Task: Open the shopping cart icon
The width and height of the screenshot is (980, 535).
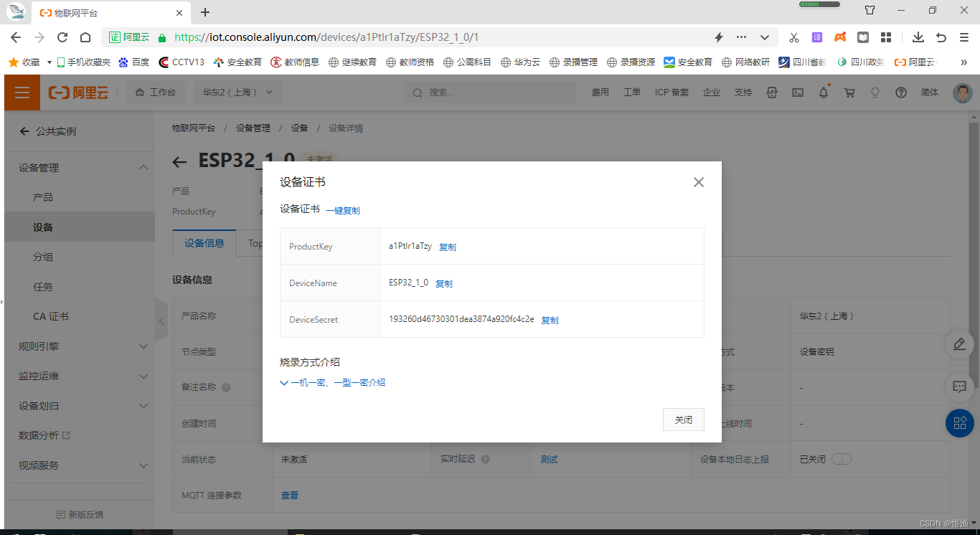Action: click(849, 93)
